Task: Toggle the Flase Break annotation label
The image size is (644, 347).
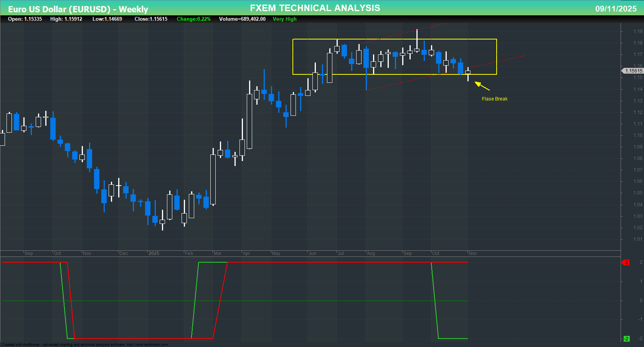Action: (494, 99)
